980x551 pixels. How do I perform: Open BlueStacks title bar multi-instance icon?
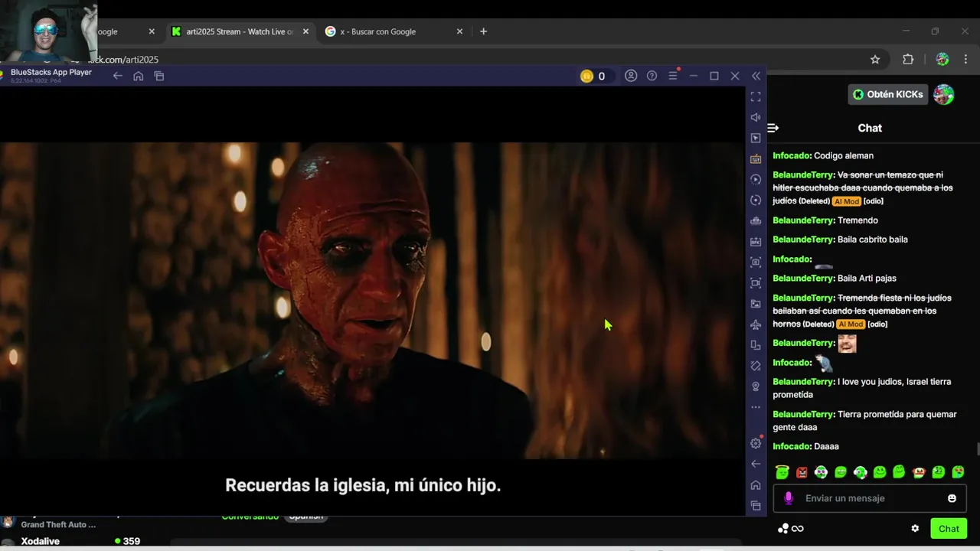click(x=159, y=76)
